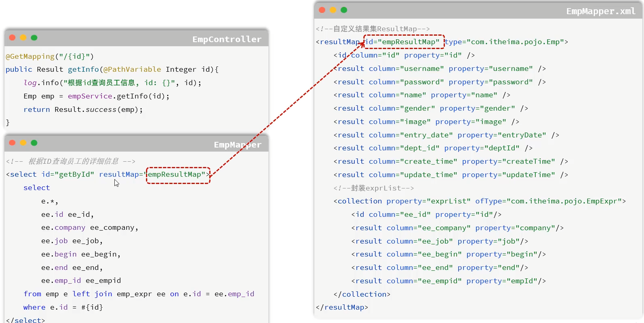
Task: Click the green dot on EmpMapper window
Action: (34, 143)
